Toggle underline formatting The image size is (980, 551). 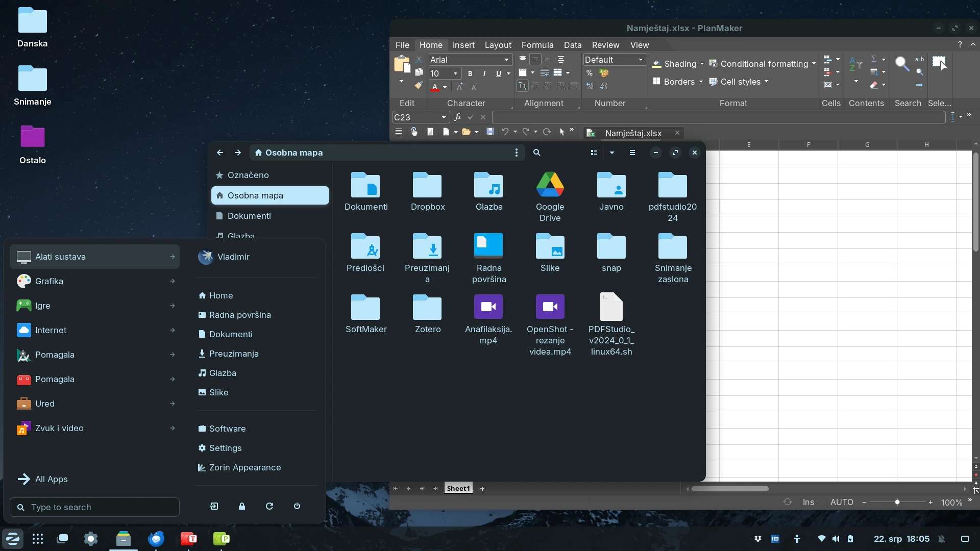[499, 73]
